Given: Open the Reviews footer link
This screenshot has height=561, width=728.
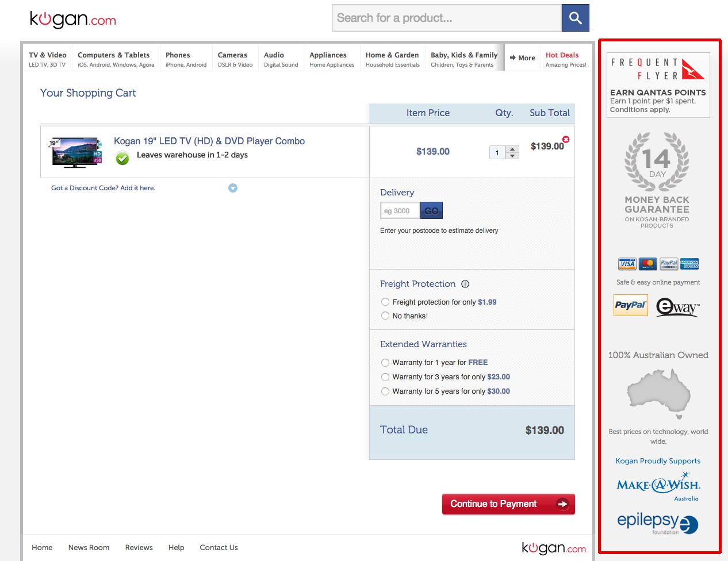Looking at the screenshot, I should [x=139, y=548].
